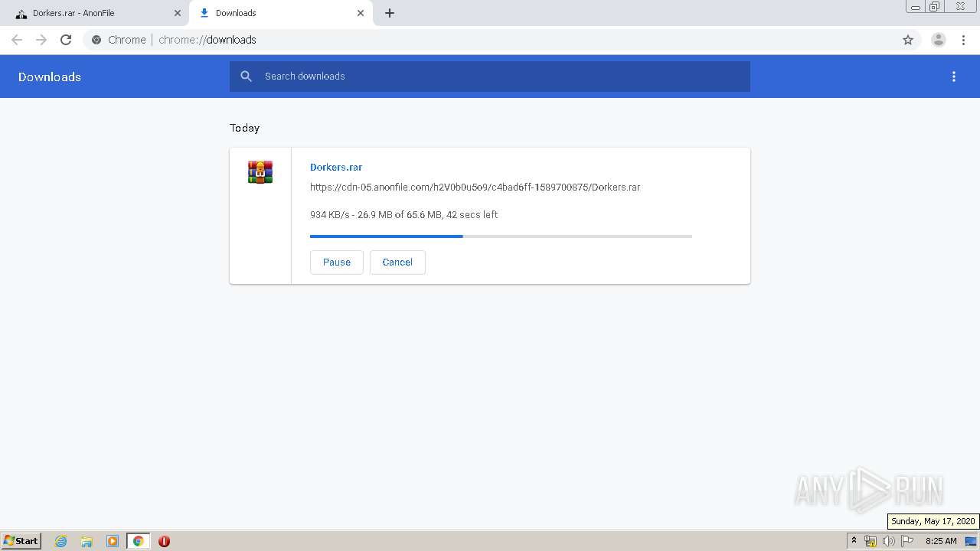980x551 pixels.
Task: Reload the downloads page
Action: click(66, 40)
